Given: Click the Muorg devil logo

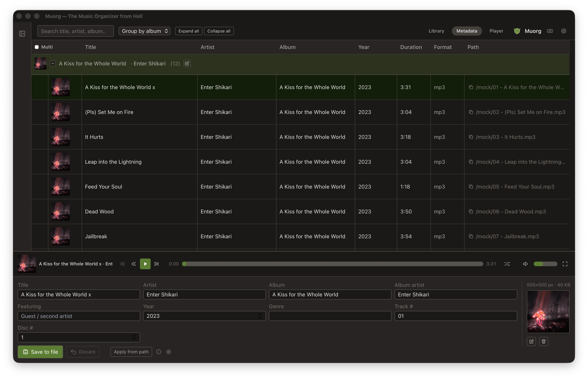Looking at the screenshot, I should 517,31.
